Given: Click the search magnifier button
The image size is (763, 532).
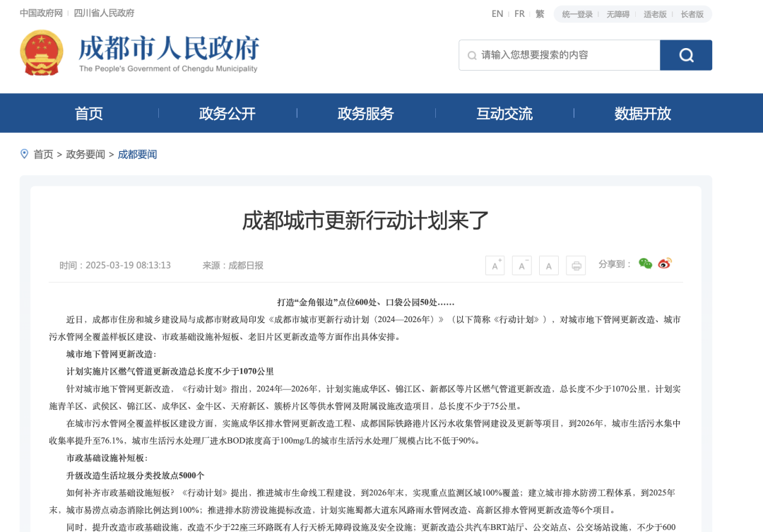Looking at the screenshot, I should pos(685,55).
